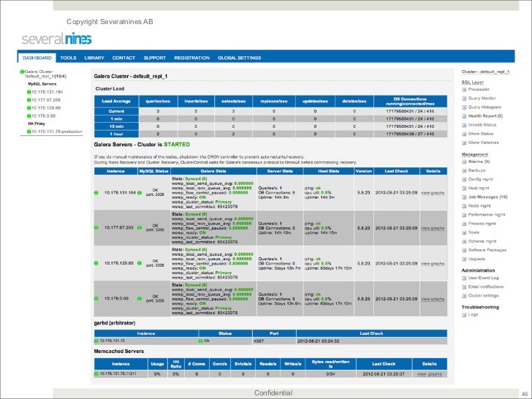532x399 pixels.
Task: Go to the LIBRARY tab
Action: 94,57
